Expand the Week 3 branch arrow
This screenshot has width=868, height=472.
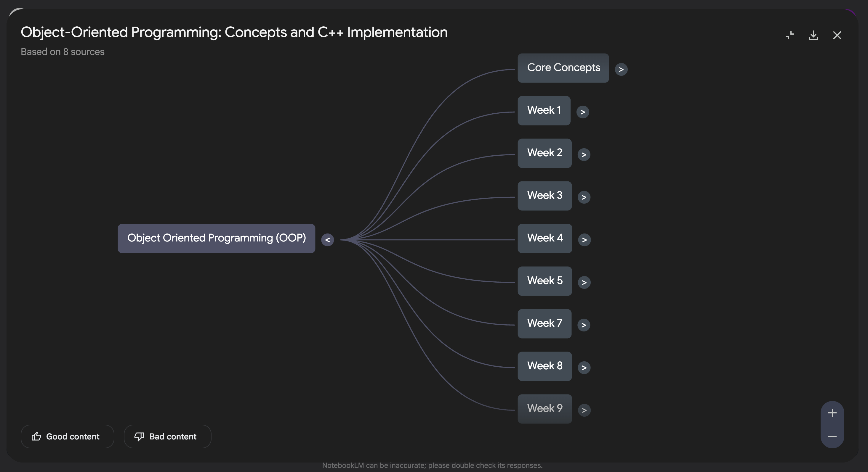point(584,197)
